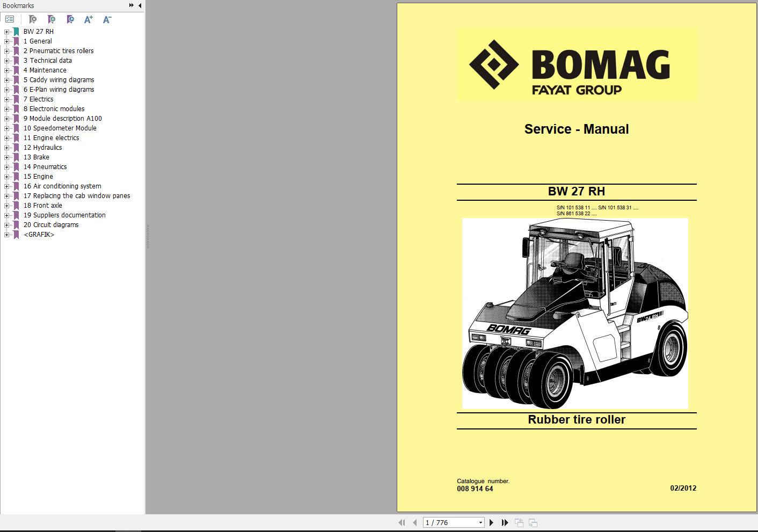
Task: Toggle the BW 27 RH bookmark selection
Action: 39,31
